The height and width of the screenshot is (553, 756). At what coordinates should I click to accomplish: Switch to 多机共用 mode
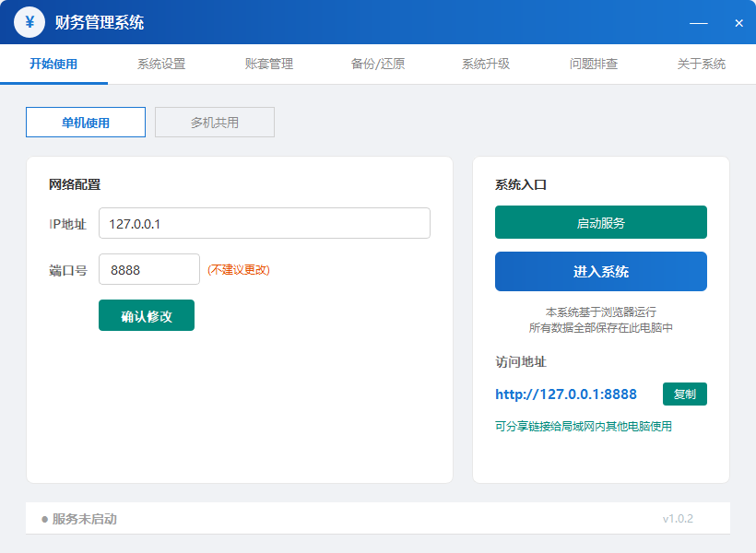click(215, 122)
